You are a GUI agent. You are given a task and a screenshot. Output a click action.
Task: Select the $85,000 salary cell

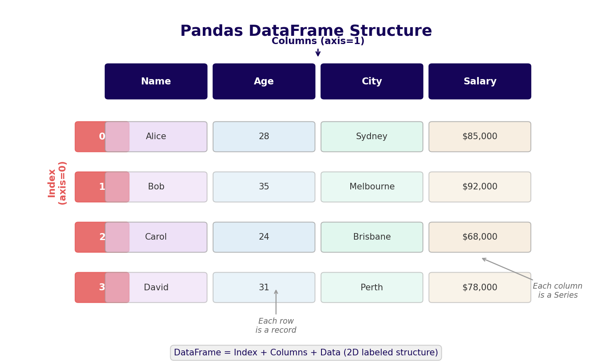[480, 137]
